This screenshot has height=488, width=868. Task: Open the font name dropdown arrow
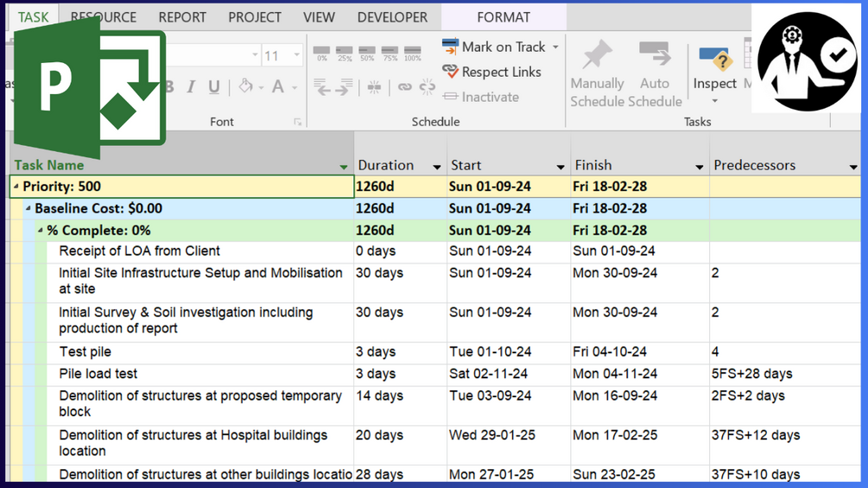coord(255,54)
